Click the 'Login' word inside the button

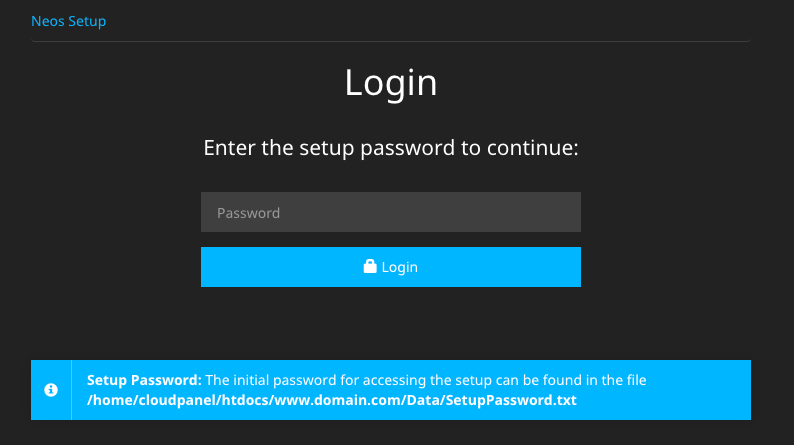click(400, 267)
